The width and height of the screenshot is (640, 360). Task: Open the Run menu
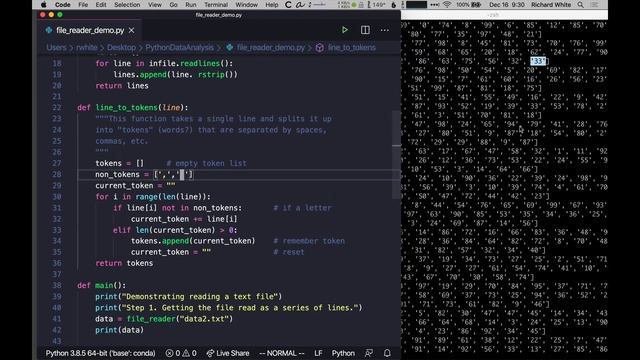190,5
